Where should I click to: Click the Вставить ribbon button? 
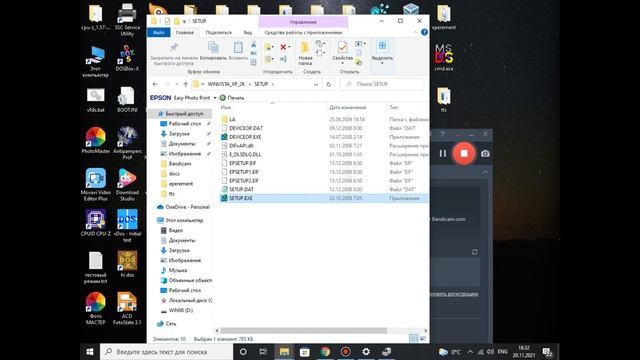[x=238, y=51]
